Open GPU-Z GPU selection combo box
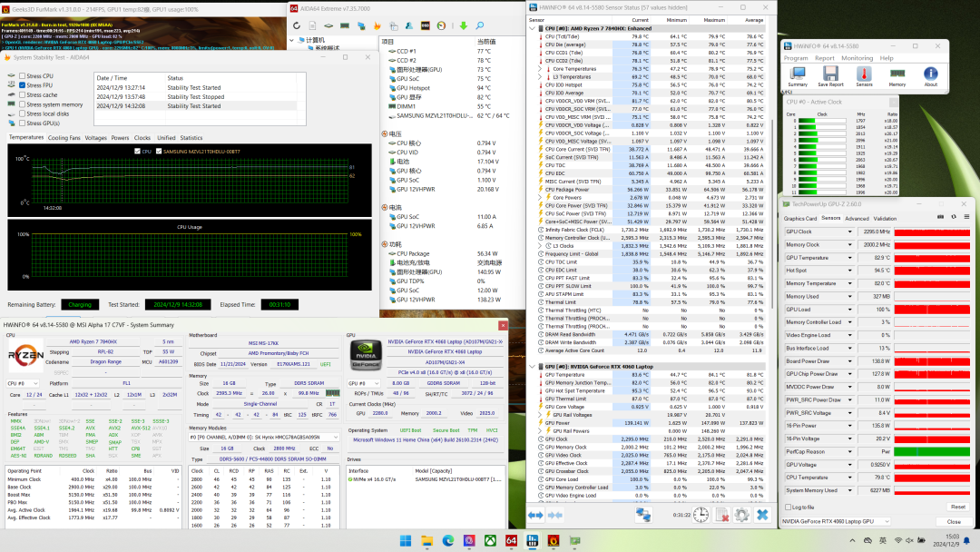Image resolution: width=980 pixels, height=552 pixels. coord(836,521)
